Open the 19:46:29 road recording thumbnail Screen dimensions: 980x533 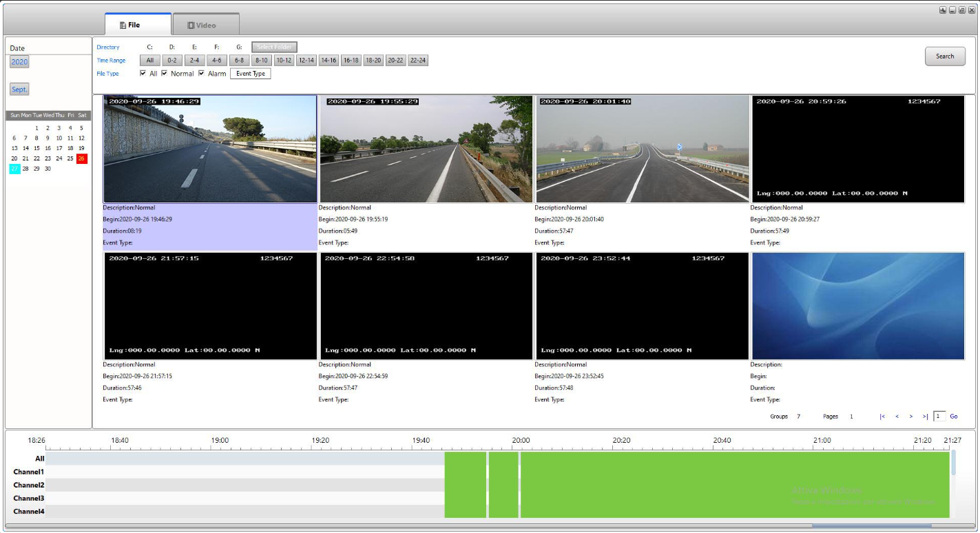[210, 149]
